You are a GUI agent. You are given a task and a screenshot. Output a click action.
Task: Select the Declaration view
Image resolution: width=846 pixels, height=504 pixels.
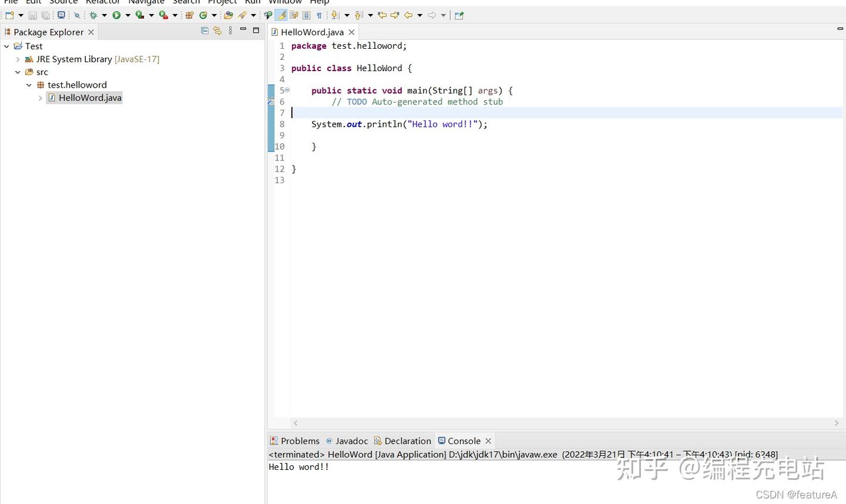point(408,441)
